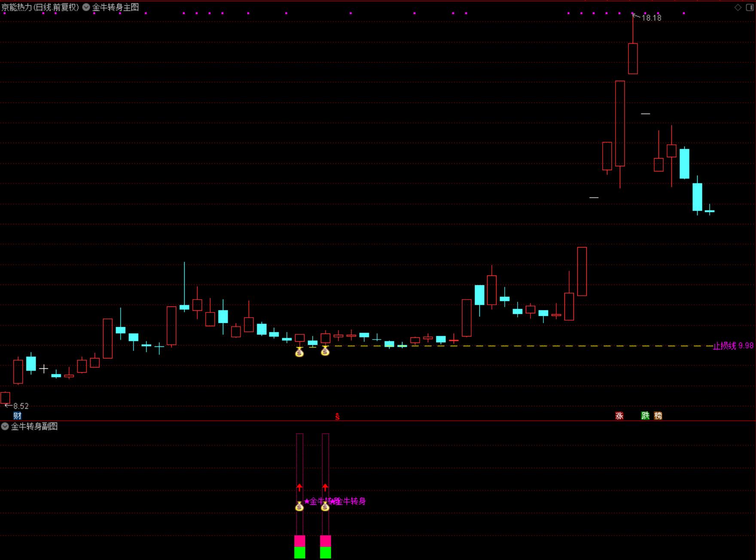Click the left red up arrow in sub chart

(299, 487)
